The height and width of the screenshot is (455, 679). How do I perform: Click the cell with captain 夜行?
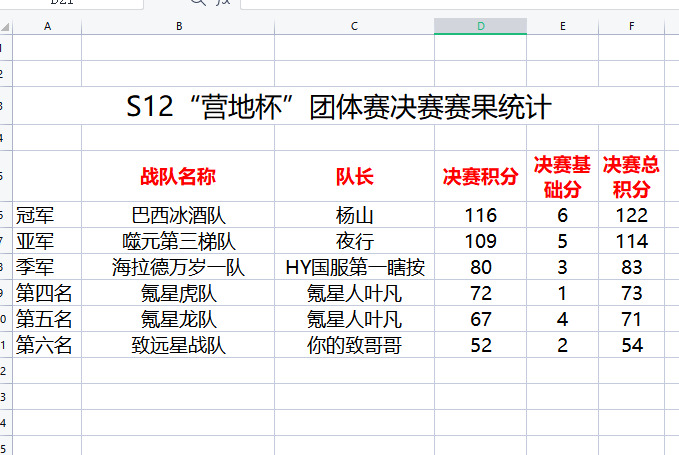click(354, 241)
